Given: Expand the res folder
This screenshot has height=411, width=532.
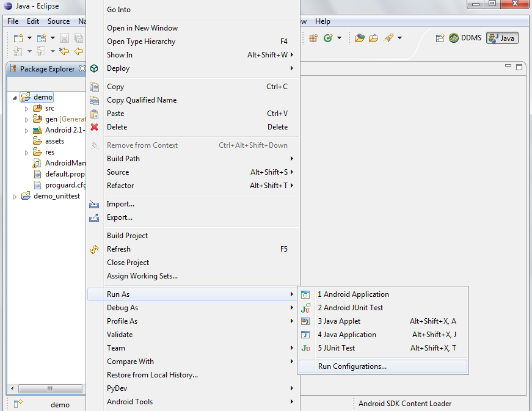Looking at the screenshot, I should 26,153.
